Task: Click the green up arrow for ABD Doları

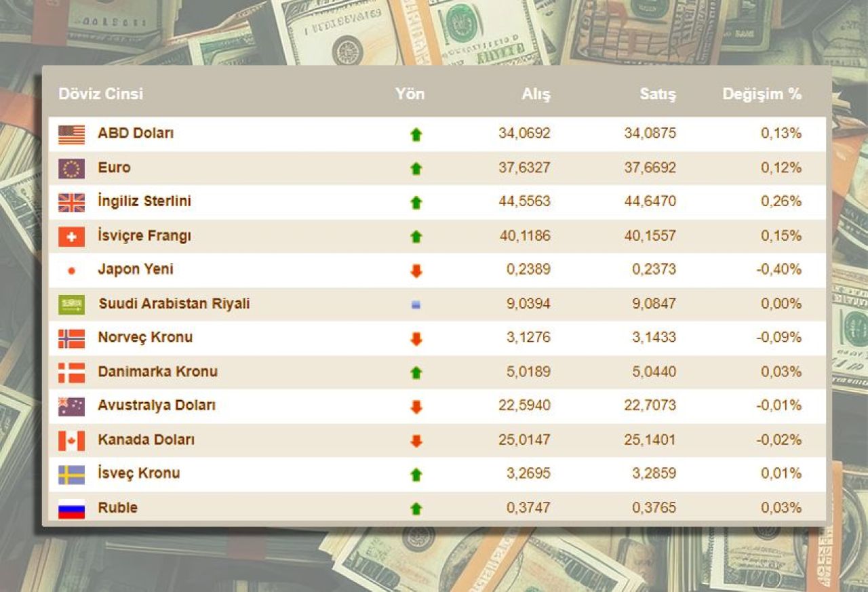Action: point(416,135)
